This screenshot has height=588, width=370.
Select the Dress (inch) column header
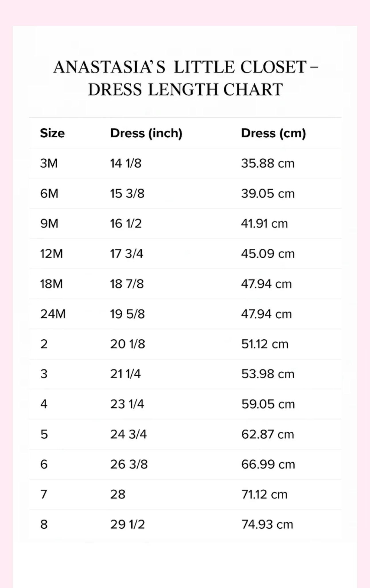tap(146, 133)
